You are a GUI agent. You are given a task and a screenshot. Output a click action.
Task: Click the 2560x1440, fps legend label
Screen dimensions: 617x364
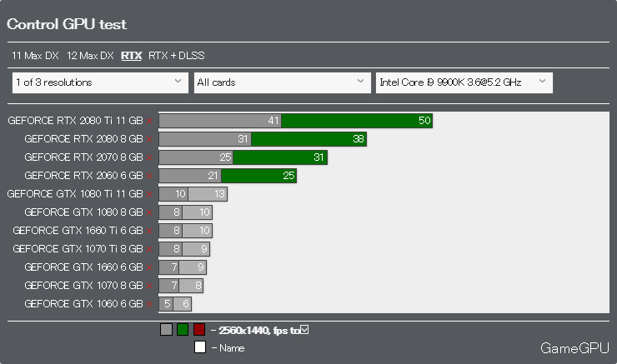[x=259, y=330]
